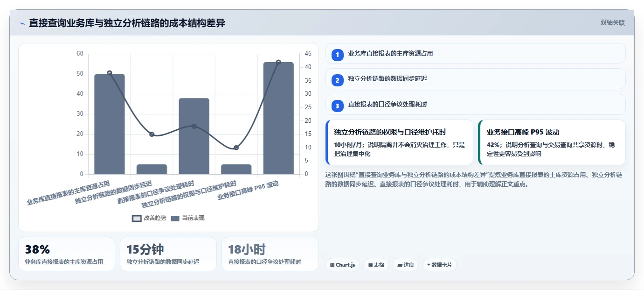The image size is (644, 290).
Task: Select the Chart.js tag
Action: tap(342, 265)
